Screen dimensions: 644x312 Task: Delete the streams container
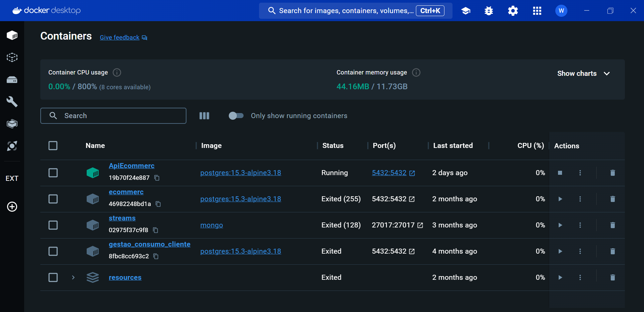pos(612,225)
